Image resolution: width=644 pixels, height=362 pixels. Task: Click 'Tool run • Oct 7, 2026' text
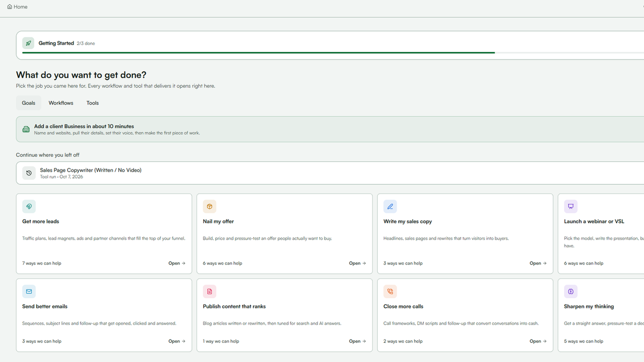coord(62,176)
